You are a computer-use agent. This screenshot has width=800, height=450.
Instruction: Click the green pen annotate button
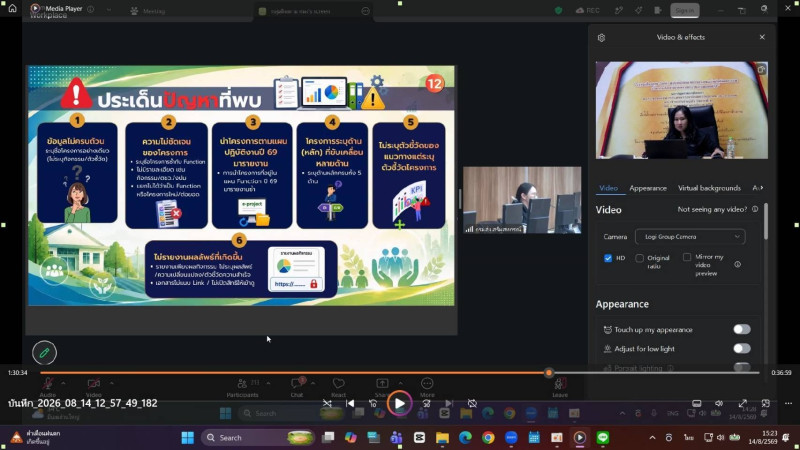coord(44,353)
